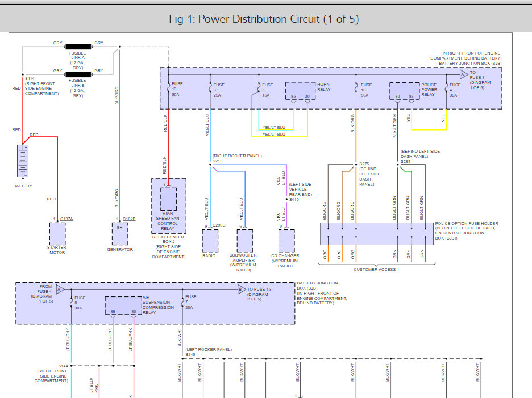Select the Subwoofer Amplifier component box

[245, 241]
